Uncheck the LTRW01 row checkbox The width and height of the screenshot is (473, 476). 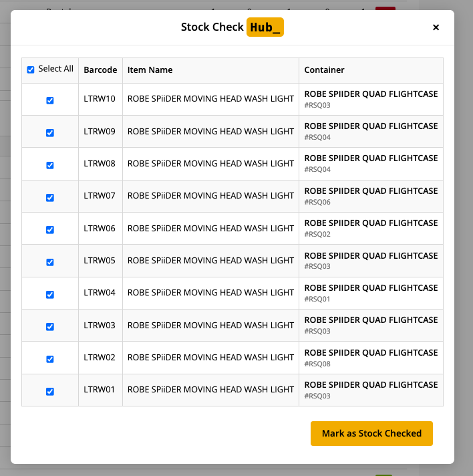point(50,392)
